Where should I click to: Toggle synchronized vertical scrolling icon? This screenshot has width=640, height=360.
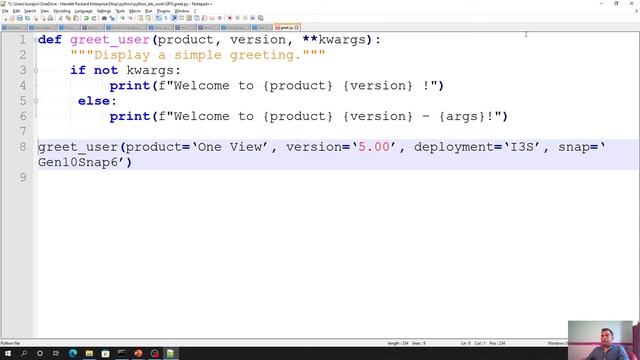[x=140, y=18]
